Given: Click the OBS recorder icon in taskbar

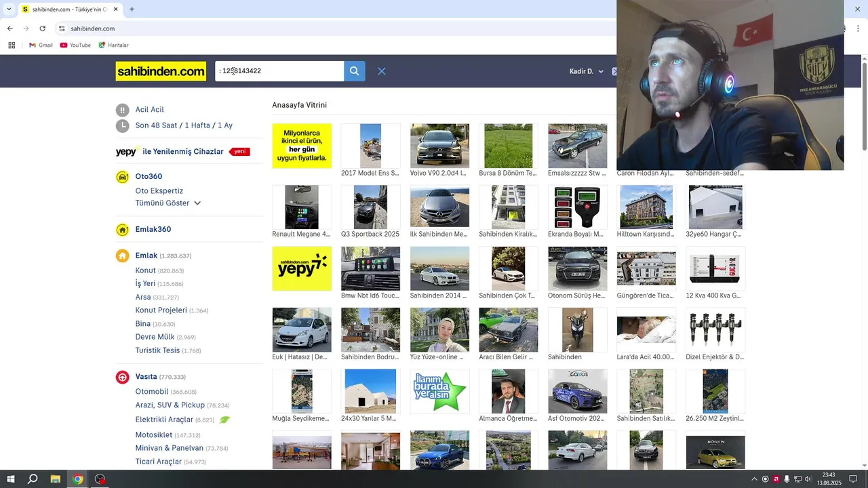Looking at the screenshot, I should pyautogui.click(x=100, y=479).
